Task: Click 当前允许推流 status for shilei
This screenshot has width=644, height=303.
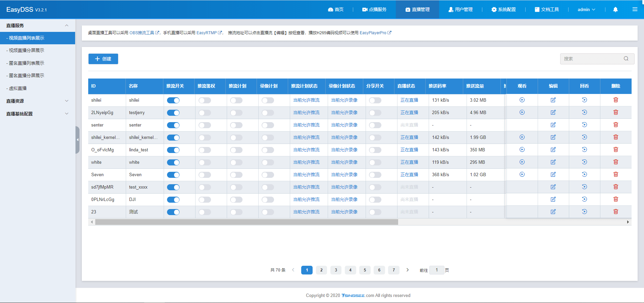Action: [306, 100]
